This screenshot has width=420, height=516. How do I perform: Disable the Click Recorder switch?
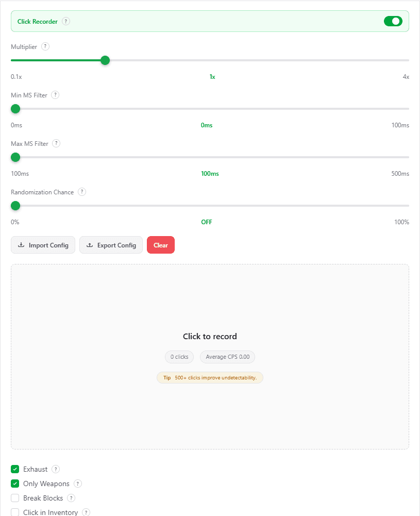point(393,21)
